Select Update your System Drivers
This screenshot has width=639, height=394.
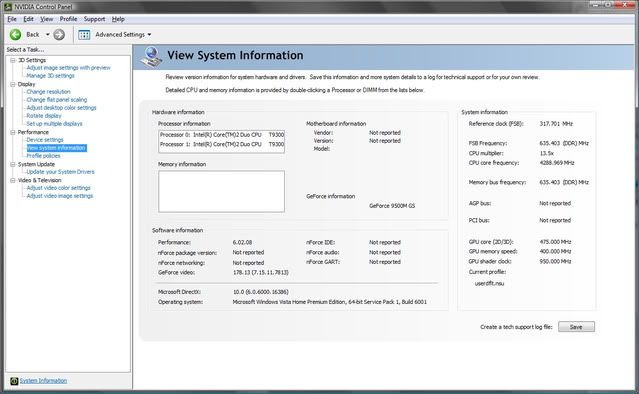pyautogui.click(x=60, y=172)
